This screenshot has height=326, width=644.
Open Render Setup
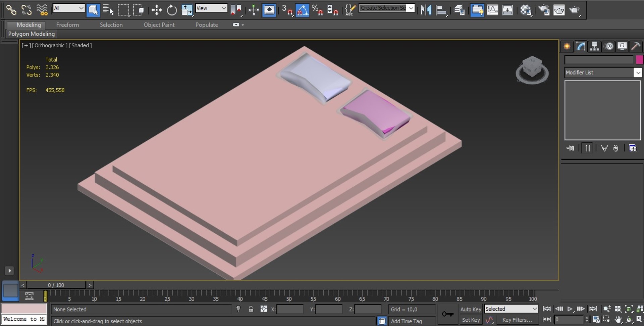544,10
